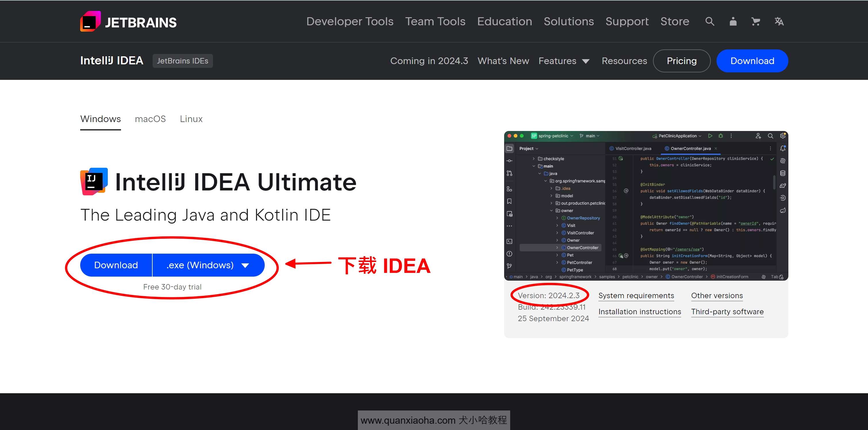Click the blue Download button for IntelliJ IDEA

tap(116, 265)
